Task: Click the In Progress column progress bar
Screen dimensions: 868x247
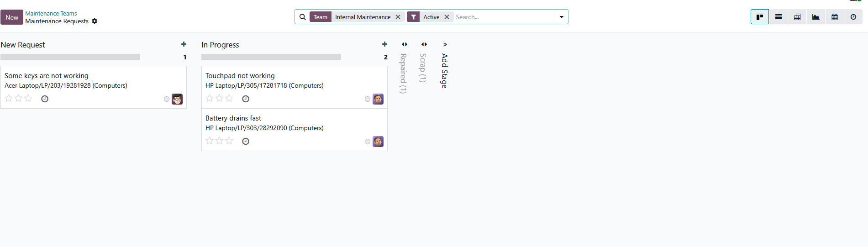Action: click(x=271, y=57)
